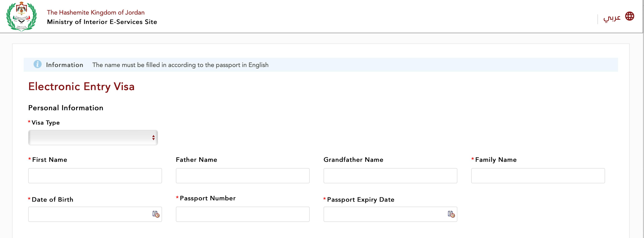
Task: Click into the First Name field
Action: (x=95, y=176)
